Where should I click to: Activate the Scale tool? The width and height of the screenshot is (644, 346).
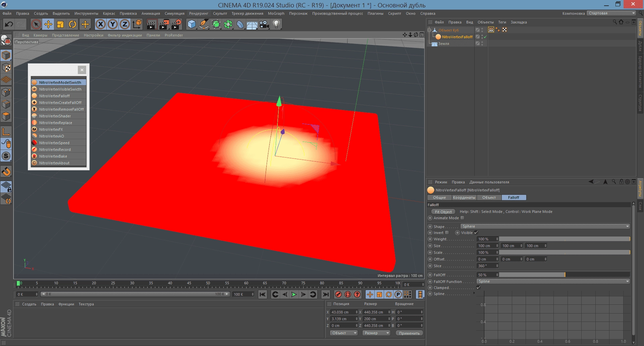point(60,24)
